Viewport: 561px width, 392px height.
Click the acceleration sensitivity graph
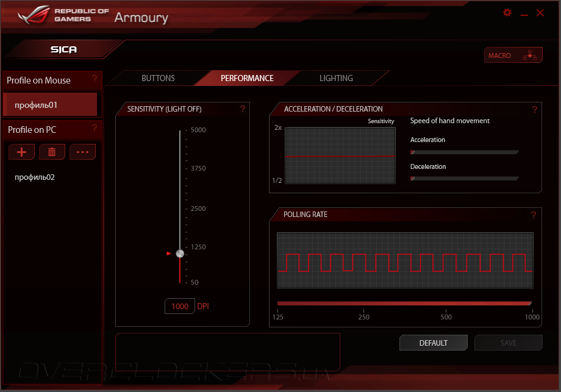[340, 155]
